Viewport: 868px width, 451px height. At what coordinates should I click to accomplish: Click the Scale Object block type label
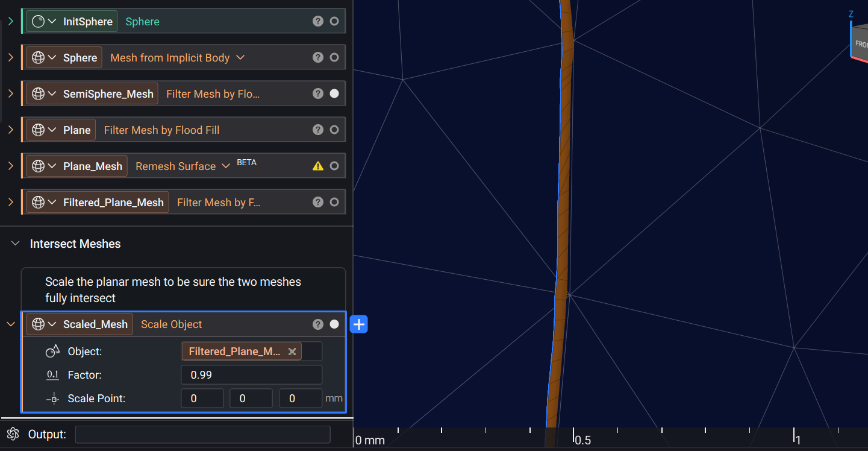172,324
